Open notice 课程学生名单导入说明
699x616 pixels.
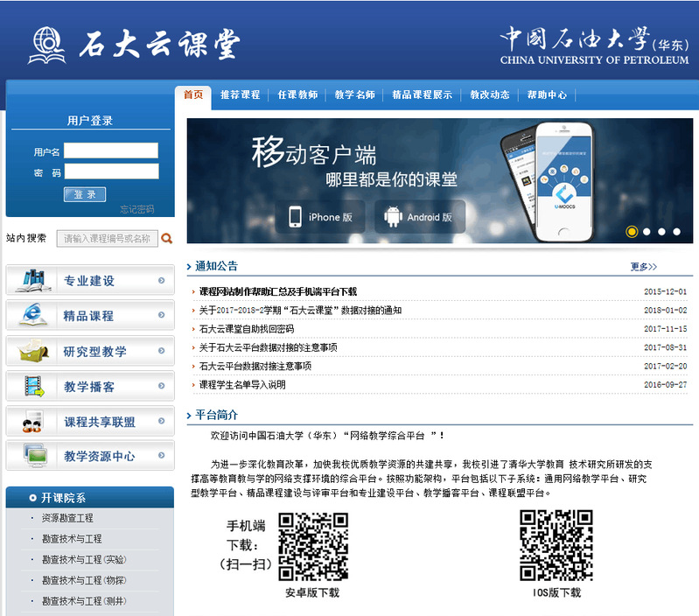pos(242,385)
